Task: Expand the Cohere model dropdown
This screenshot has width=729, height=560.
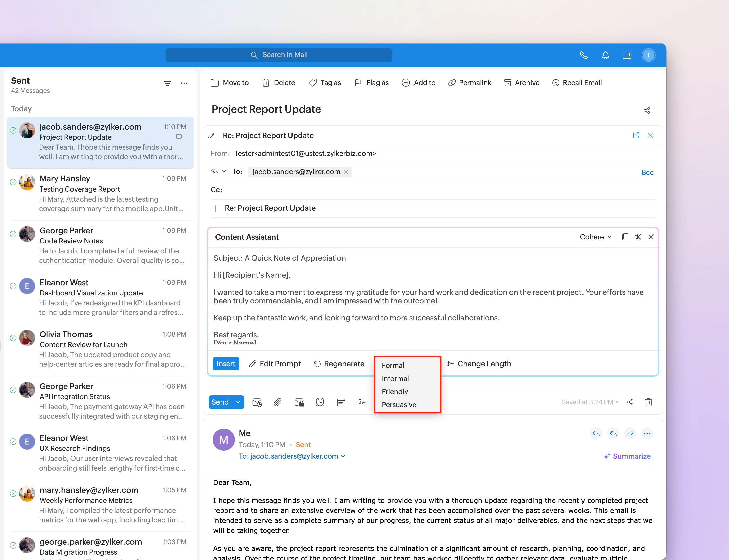Action: click(x=596, y=237)
